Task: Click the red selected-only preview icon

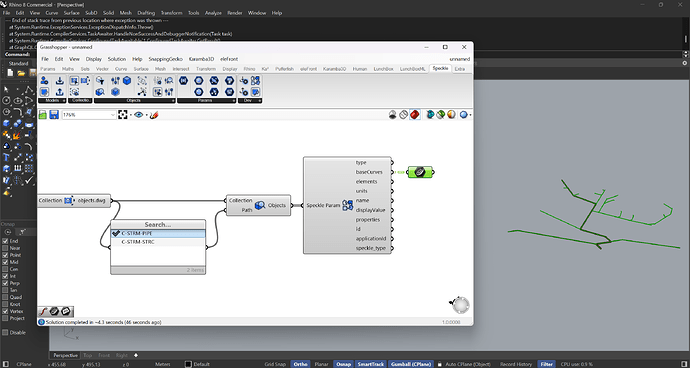Action: [x=415, y=115]
